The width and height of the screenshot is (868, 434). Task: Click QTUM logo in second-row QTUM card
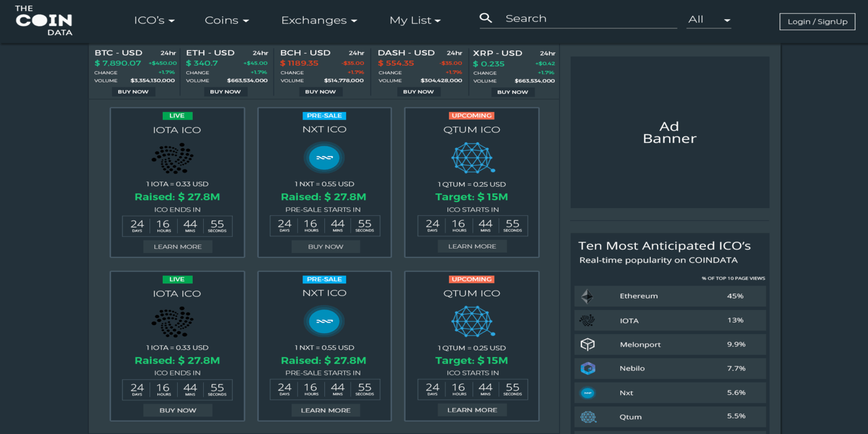click(473, 322)
